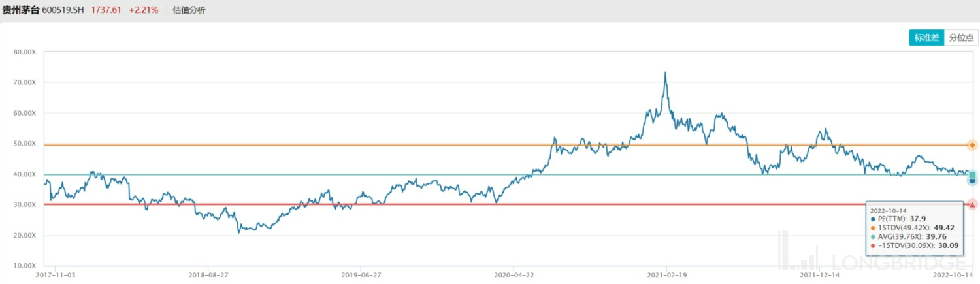
Task: Click the orange 1STDV dot in tooltip
Action: click(874, 228)
